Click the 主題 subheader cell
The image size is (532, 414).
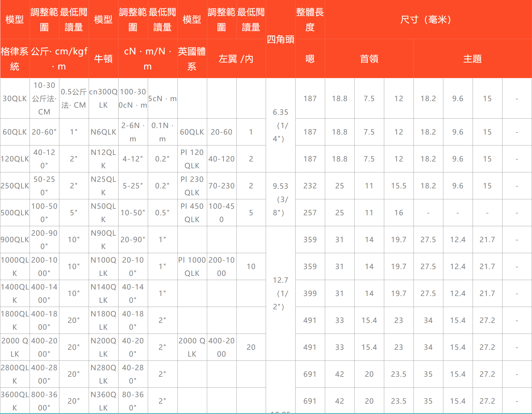pos(473,59)
